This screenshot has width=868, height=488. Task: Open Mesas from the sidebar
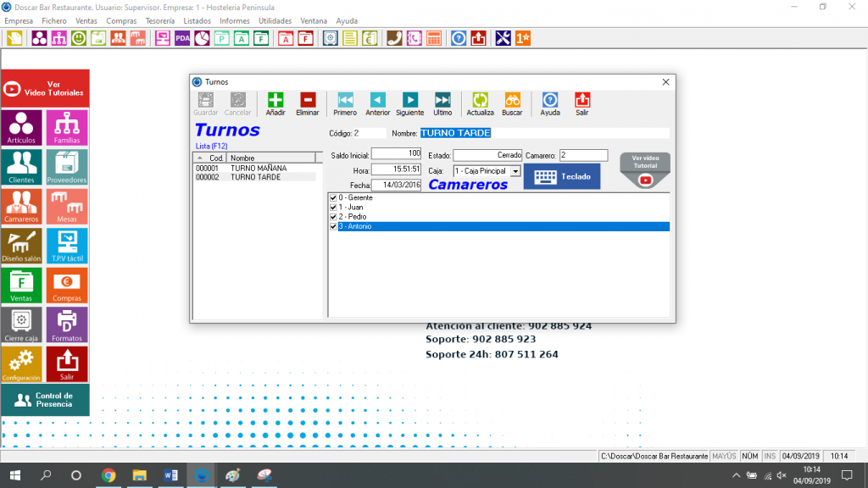tap(67, 207)
